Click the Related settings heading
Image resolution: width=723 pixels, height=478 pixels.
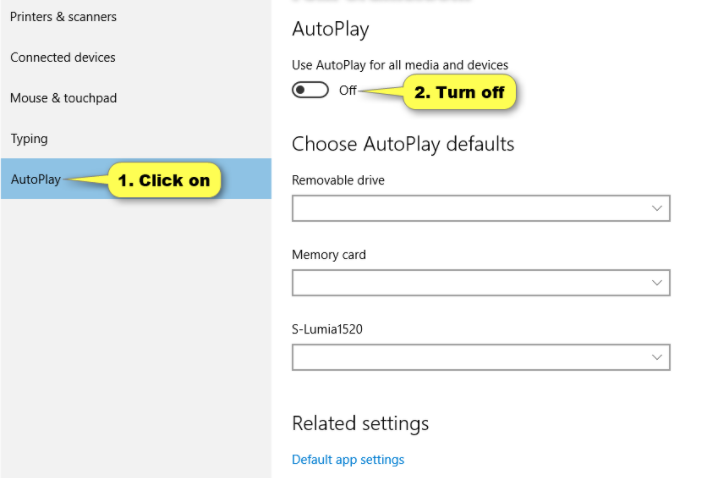[361, 423]
